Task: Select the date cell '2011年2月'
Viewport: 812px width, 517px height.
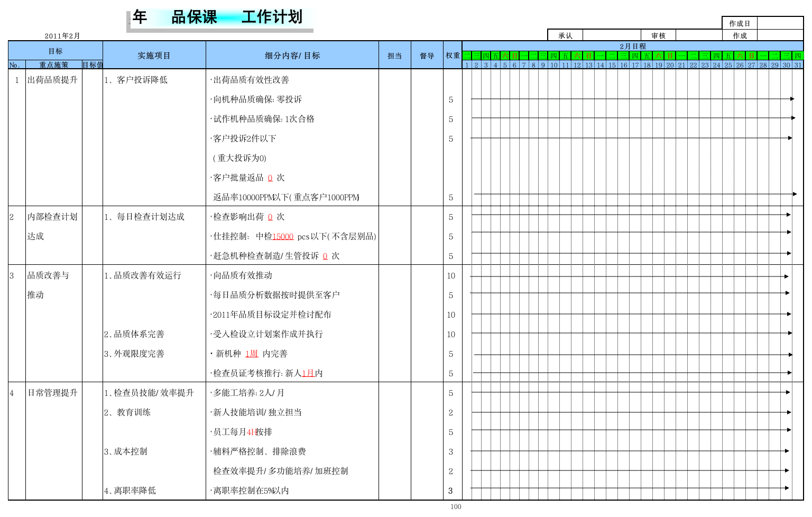Action: [62, 36]
